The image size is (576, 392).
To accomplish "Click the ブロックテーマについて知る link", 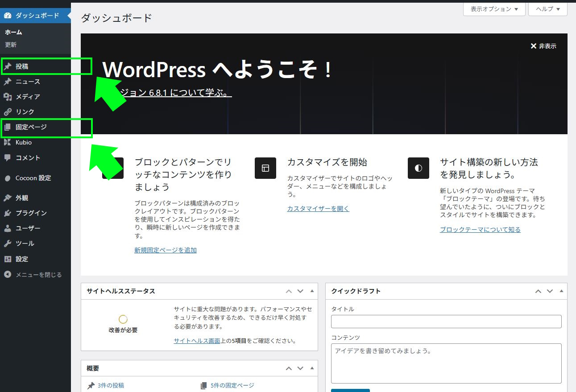I will [x=480, y=230].
